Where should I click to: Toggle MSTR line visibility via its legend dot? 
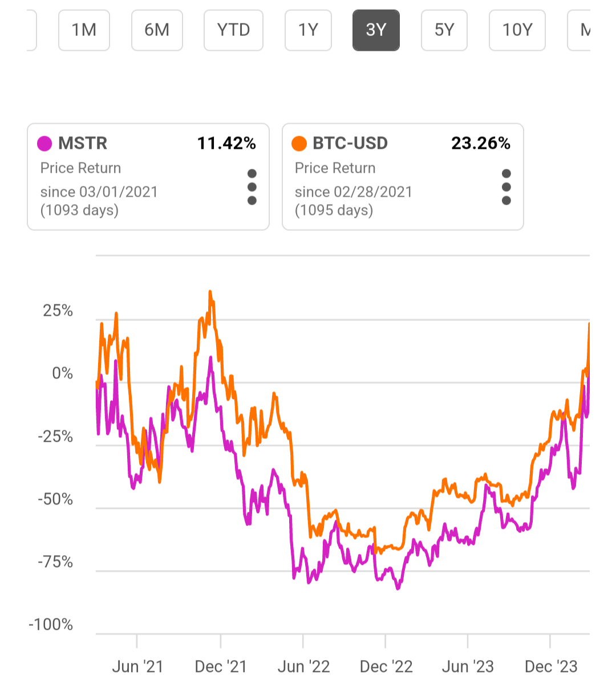point(46,144)
